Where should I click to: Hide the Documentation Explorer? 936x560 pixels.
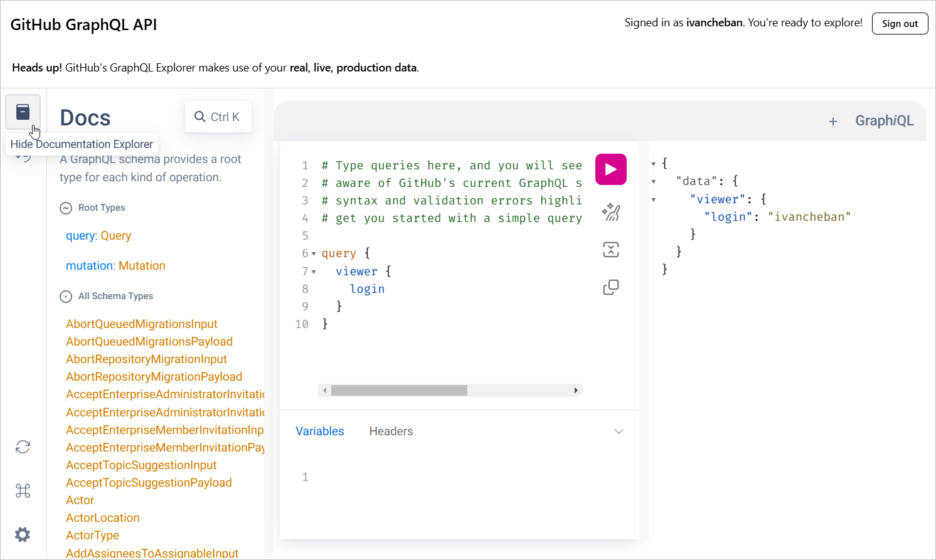pos(23,111)
